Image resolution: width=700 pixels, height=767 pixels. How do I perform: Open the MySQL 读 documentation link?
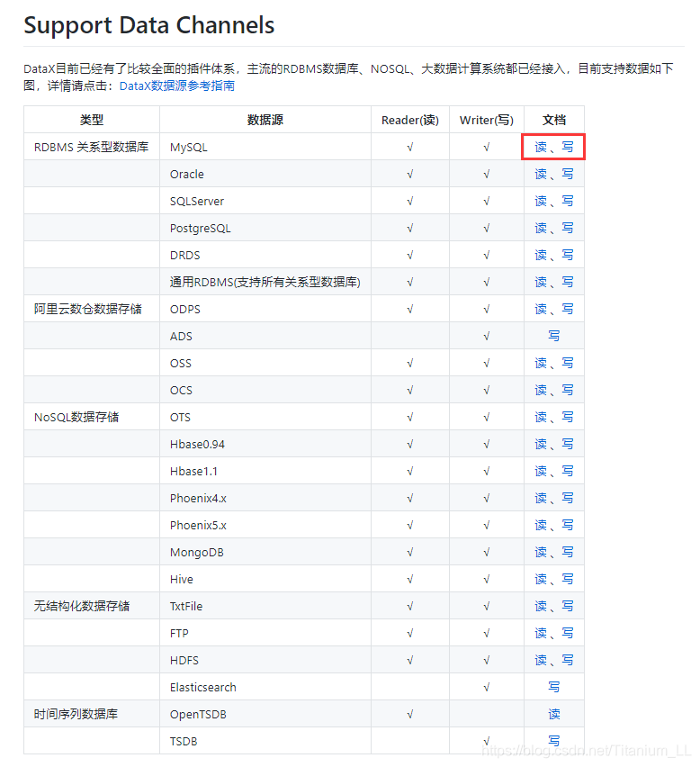coord(541,147)
